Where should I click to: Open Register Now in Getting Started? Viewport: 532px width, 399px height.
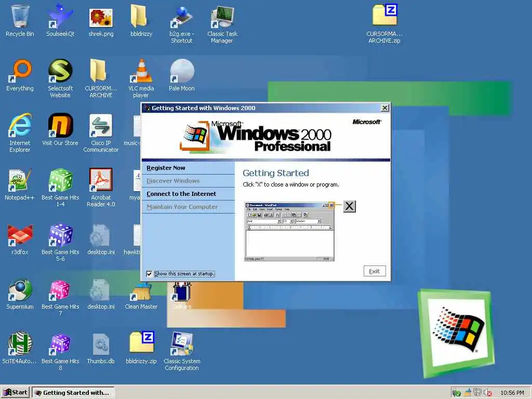tap(188, 168)
